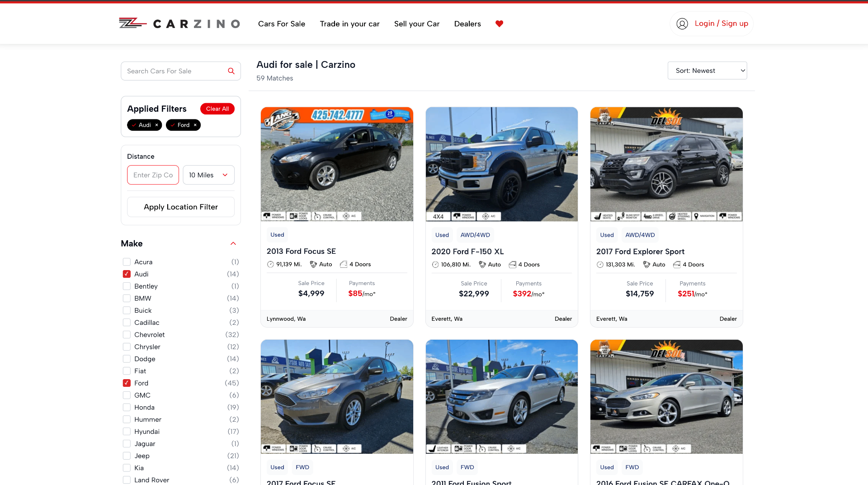Image resolution: width=868 pixels, height=485 pixels.
Task: Click the search magnifier icon
Action: 231,71
